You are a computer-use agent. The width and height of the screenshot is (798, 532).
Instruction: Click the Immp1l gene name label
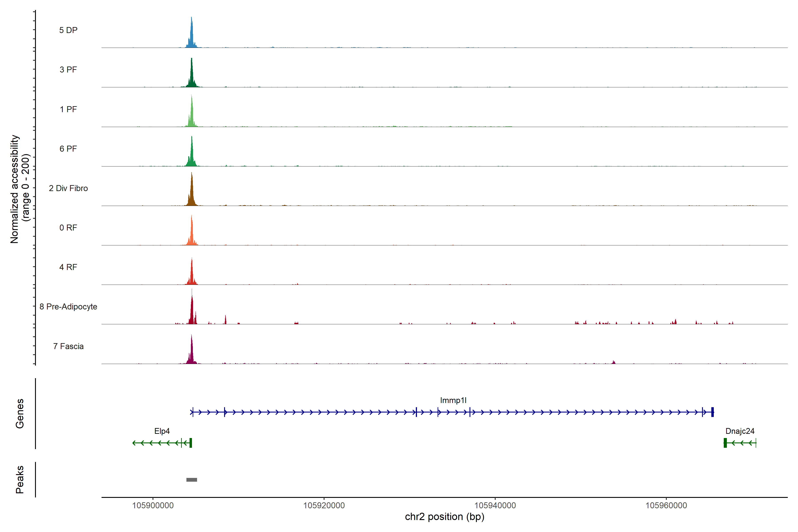pyautogui.click(x=453, y=400)
